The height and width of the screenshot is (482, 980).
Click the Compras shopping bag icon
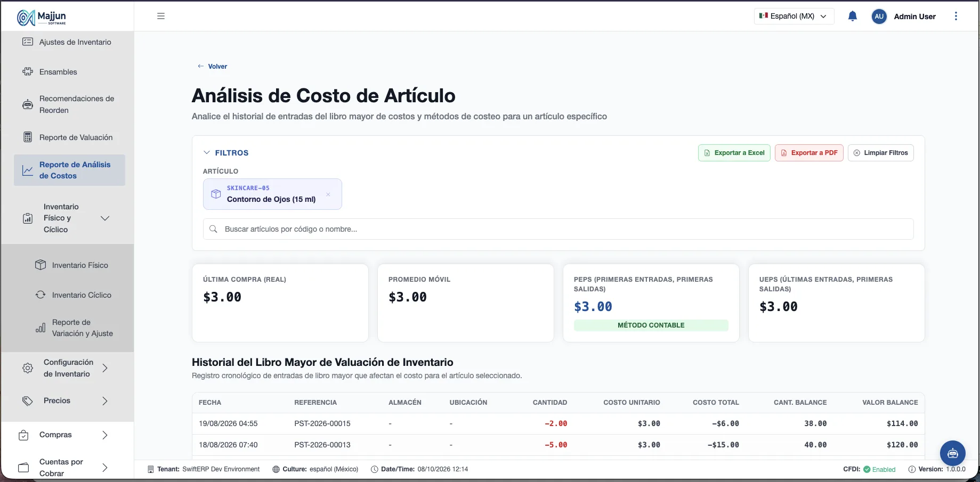coord(23,435)
